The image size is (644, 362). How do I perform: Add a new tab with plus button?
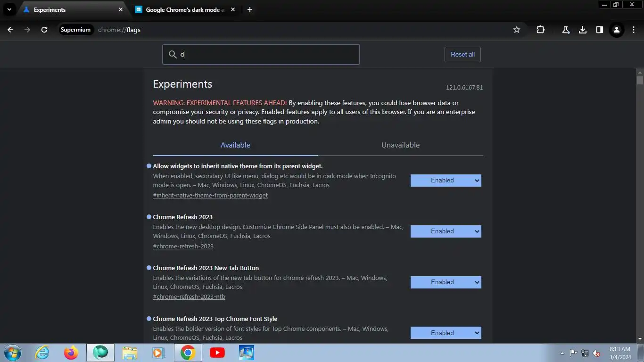(250, 9)
